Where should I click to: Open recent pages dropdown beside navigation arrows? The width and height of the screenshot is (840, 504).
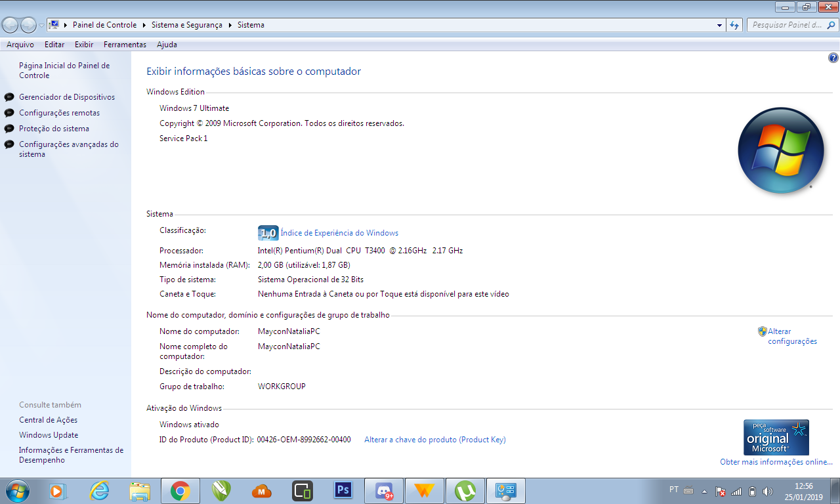click(42, 25)
